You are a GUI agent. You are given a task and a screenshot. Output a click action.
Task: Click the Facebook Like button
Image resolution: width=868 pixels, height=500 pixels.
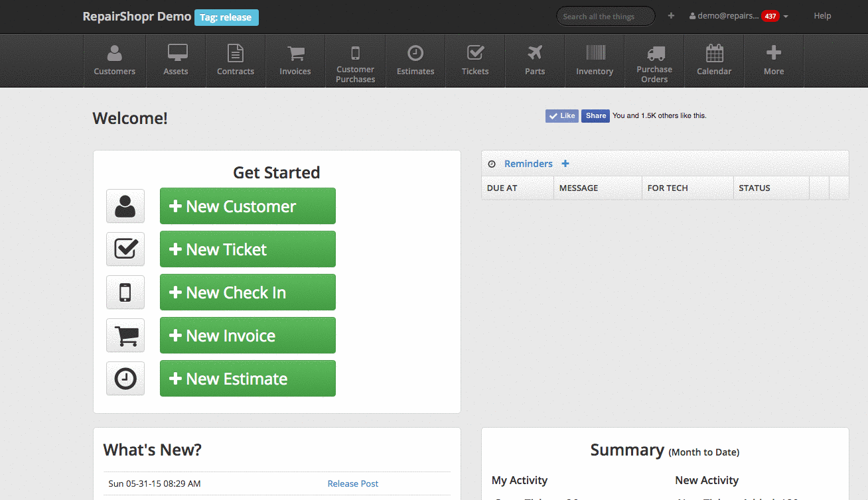pyautogui.click(x=562, y=116)
